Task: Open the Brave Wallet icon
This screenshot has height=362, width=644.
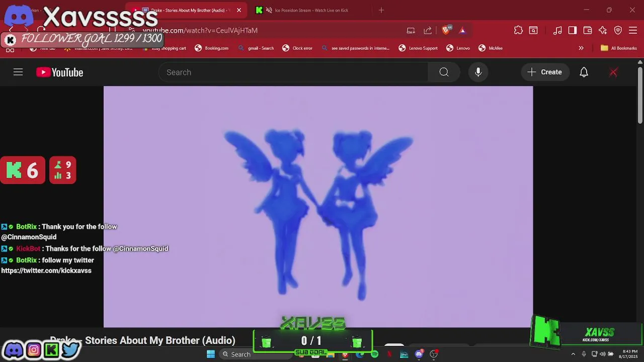Action: pyautogui.click(x=588, y=30)
